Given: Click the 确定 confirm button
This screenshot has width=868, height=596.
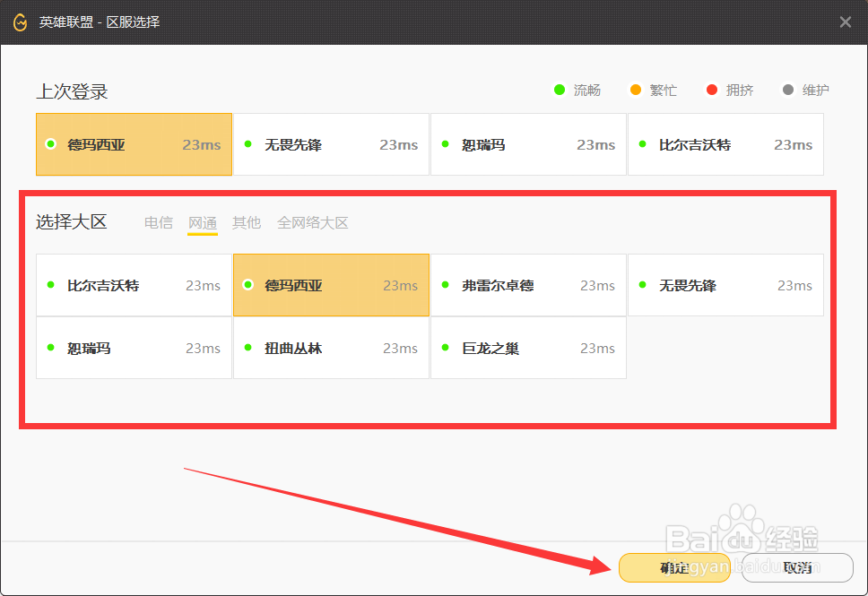Looking at the screenshot, I should click(673, 567).
